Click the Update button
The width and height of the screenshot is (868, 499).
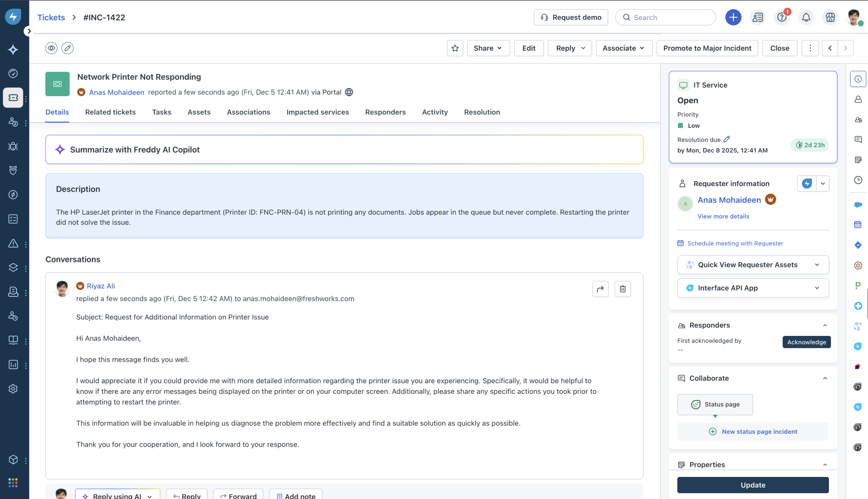[753, 485]
